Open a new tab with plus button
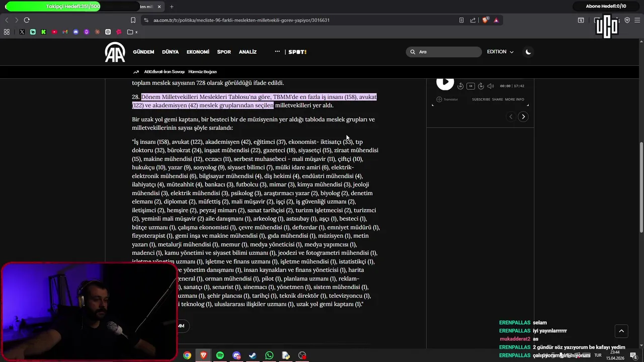The height and width of the screenshot is (362, 644). (x=172, y=7)
